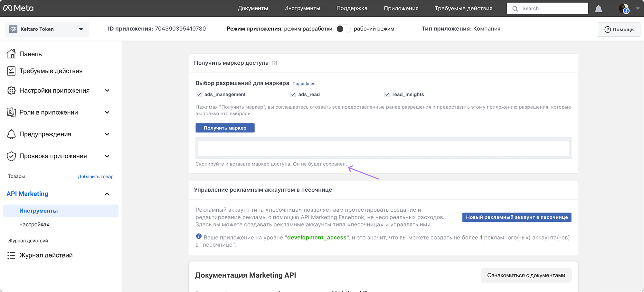Uncheck the read_insights permission

pos(387,95)
